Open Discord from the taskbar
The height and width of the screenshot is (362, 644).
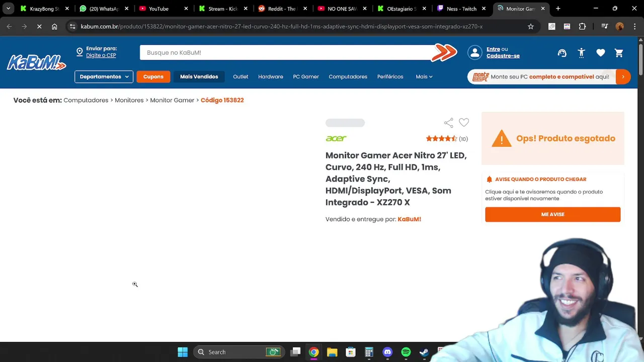point(387,352)
